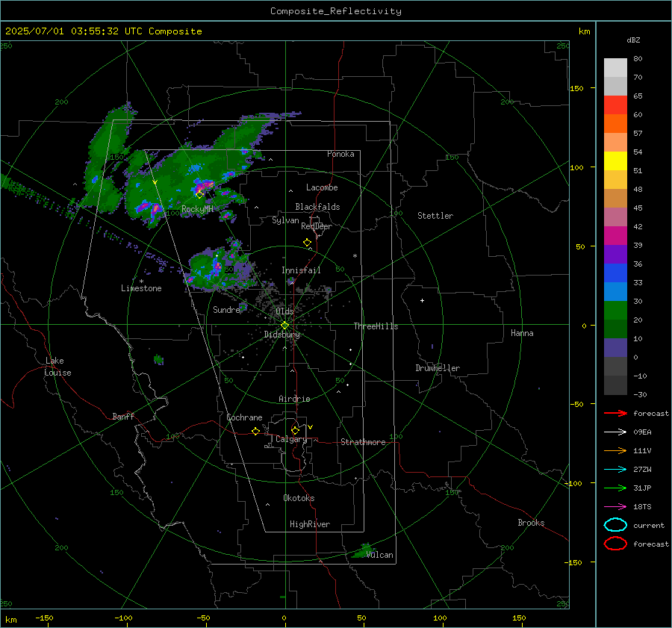The height and width of the screenshot is (628, 672).
Task: Click the 'dBZ' legend heading
Action: (633, 40)
